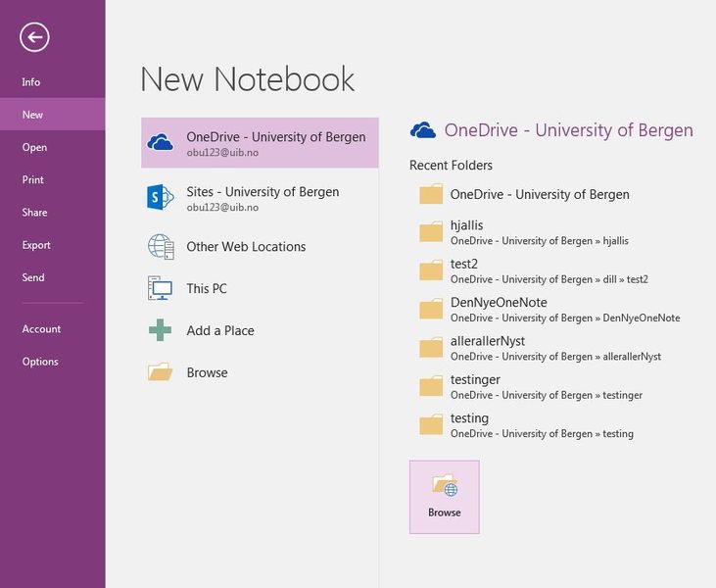Open the Info menu item
716x588 pixels.
(53, 81)
